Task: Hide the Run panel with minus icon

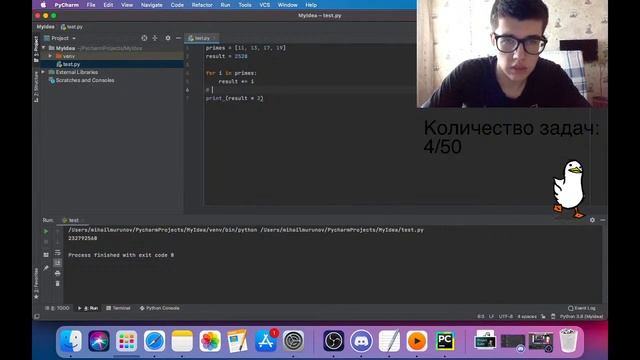Action: pyautogui.click(x=602, y=220)
